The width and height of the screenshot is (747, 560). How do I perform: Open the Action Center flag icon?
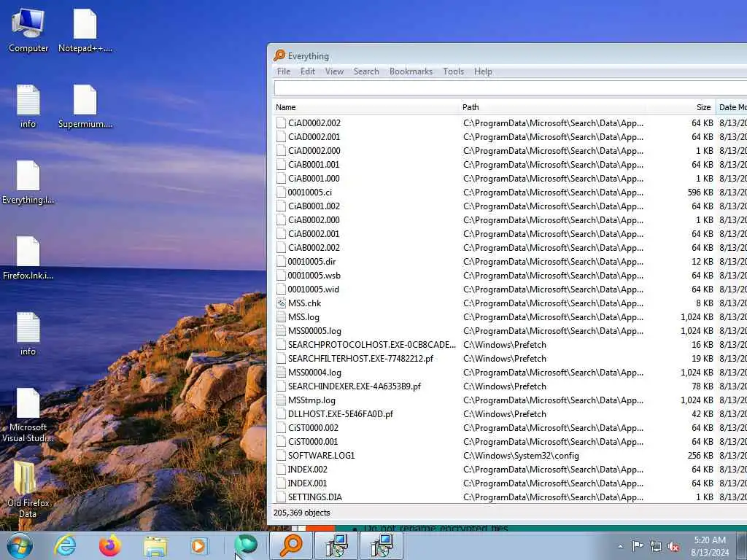[638, 545]
